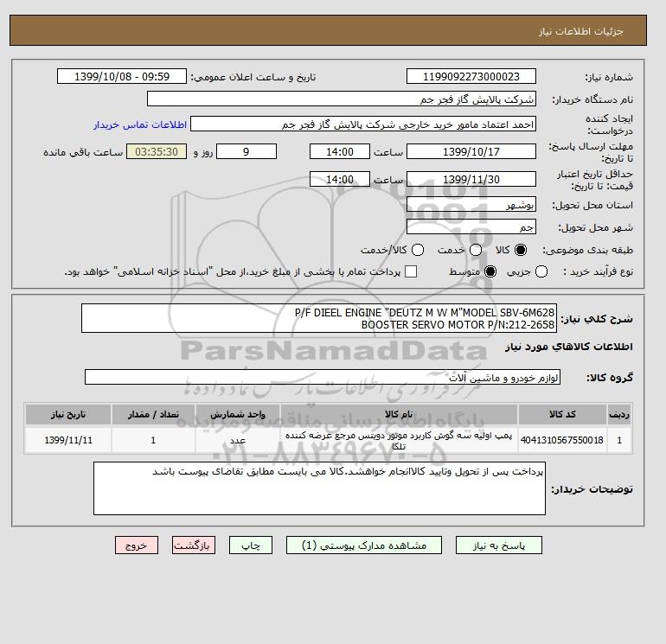Select the خدمت radio button
This screenshot has height=644, width=666.
[476, 250]
